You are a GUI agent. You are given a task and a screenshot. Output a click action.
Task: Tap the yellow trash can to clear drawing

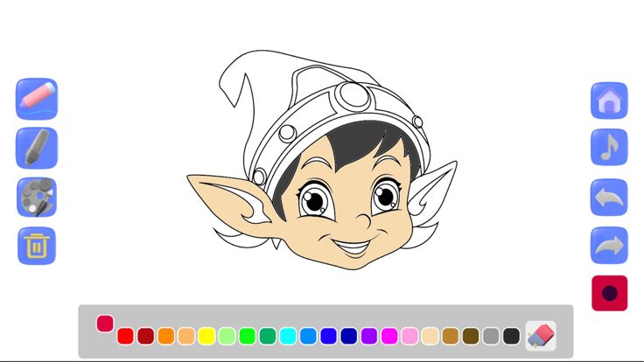tap(37, 246)
